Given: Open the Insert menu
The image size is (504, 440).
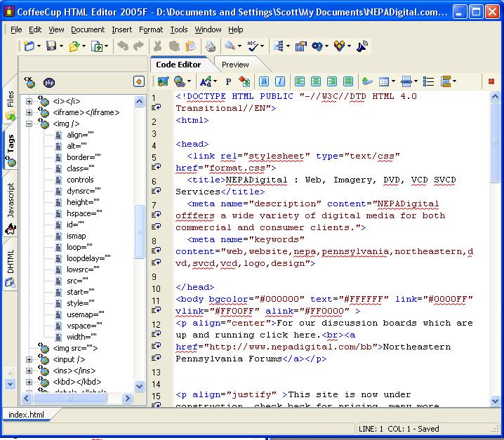Looking at the screenshot, I should [x=122, y=29].
